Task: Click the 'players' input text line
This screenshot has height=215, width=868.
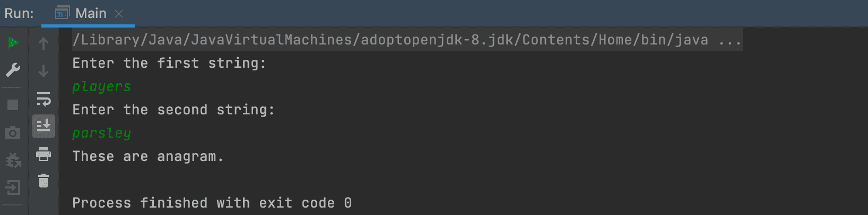Action: click(x=102, y=87)
